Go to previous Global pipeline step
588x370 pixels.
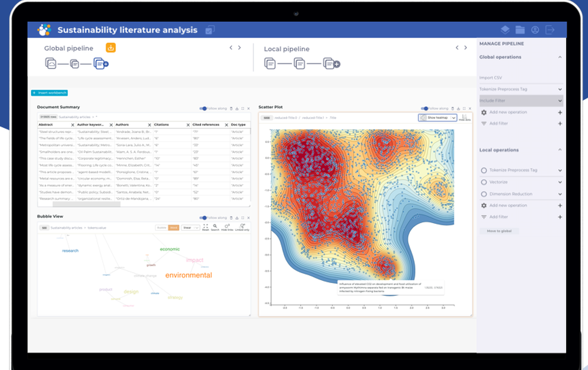pos(231,48)
